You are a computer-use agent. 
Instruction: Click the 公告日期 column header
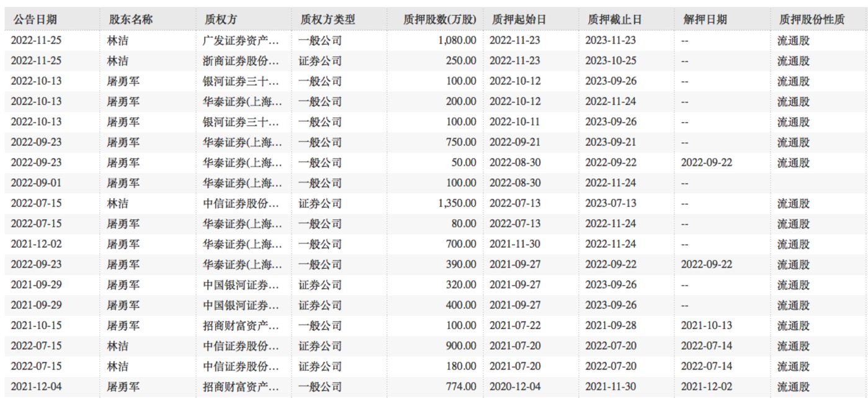point(36,20)
